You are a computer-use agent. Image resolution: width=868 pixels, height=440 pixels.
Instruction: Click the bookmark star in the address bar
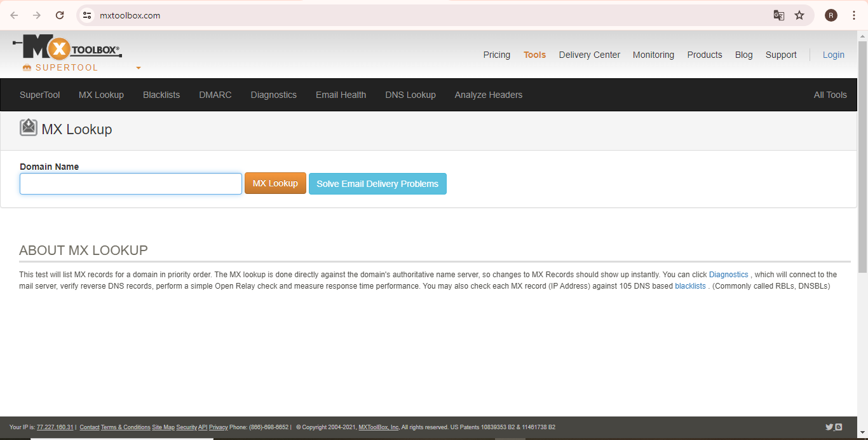point(800,15)
